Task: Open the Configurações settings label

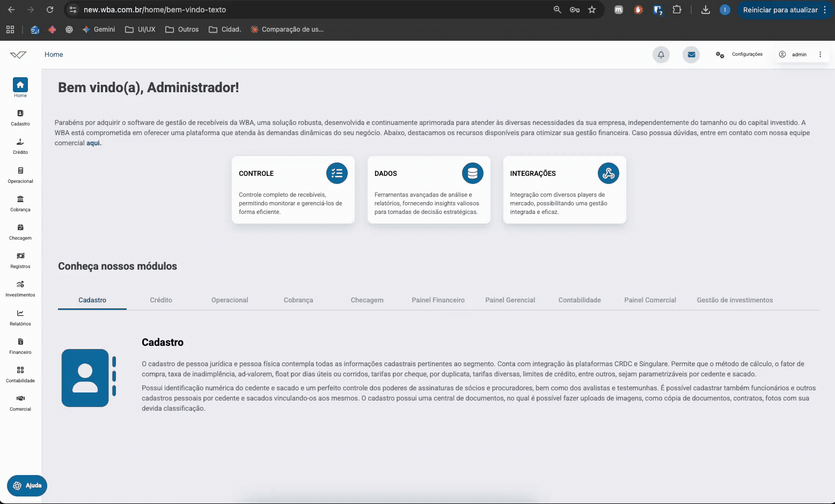Action: coord(747,55)
